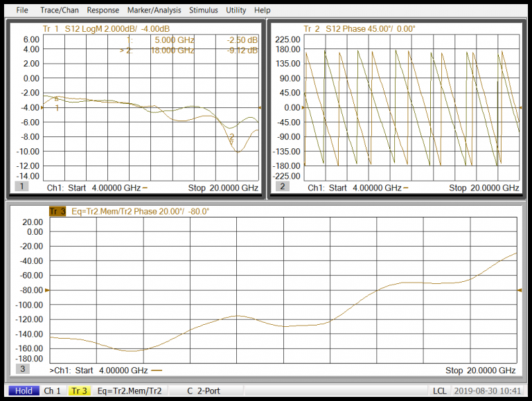Click the -14.00 dB bottom scale label
Screen dimensions: 532x401
(28, 176)
